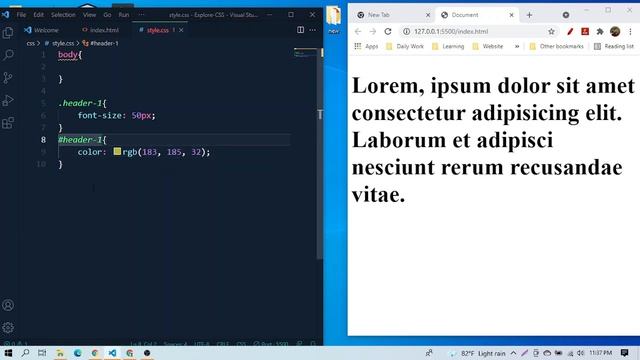
Task: Switch to the New Tab browser tab
Action: coord(378,15)
